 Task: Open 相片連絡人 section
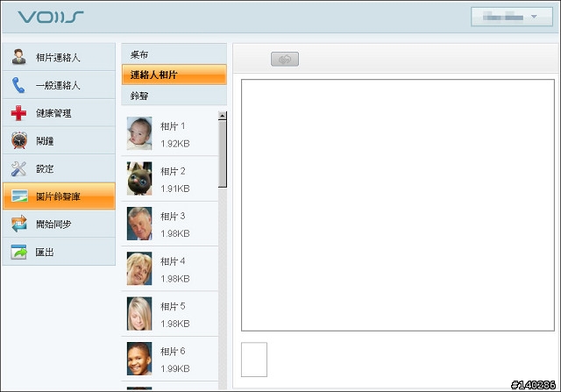click(x=59, y=57)
